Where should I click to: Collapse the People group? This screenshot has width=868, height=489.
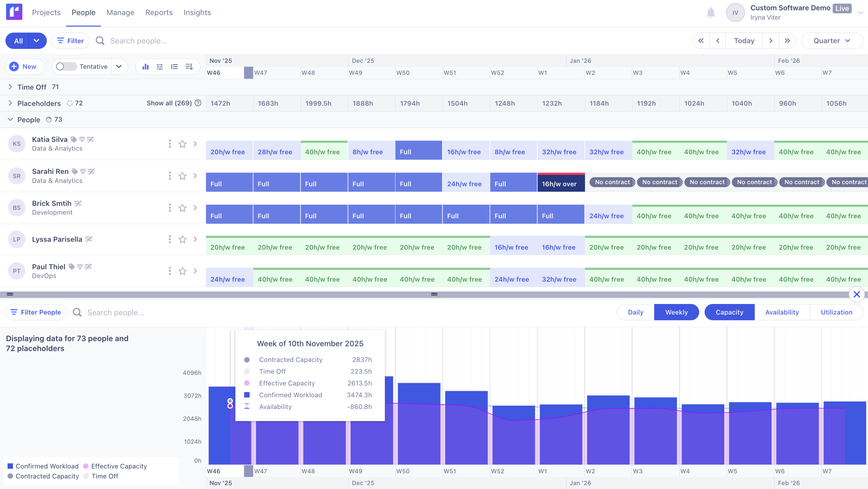click(x=10, y=120)
